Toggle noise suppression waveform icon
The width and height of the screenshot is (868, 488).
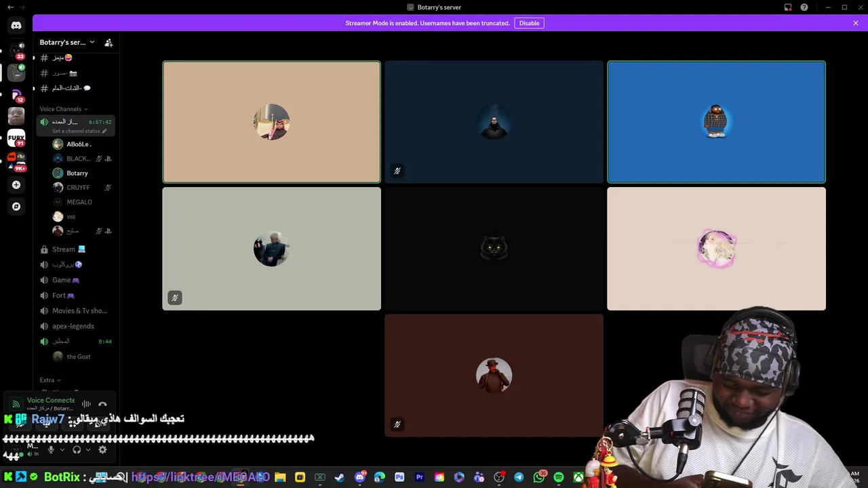click(86, 404)
